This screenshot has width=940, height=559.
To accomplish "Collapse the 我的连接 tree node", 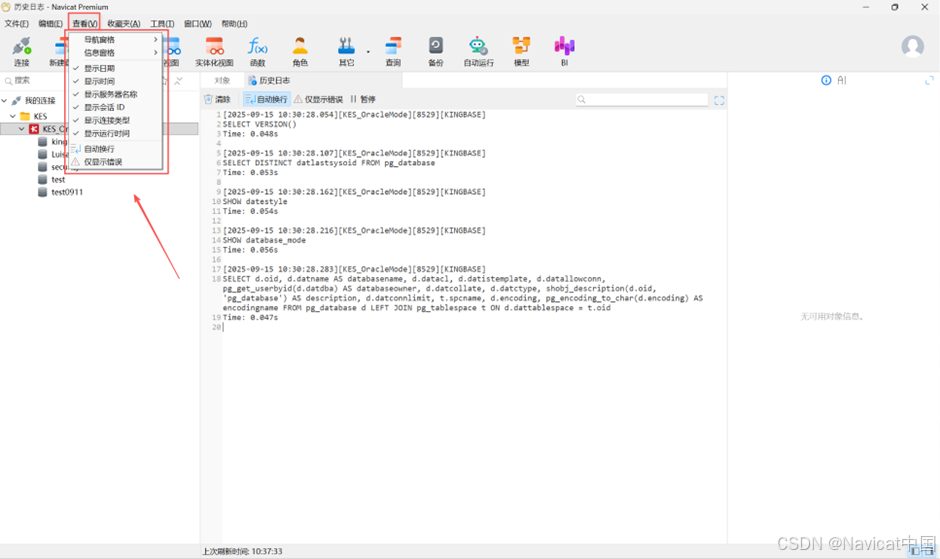I will click(5, 100).
